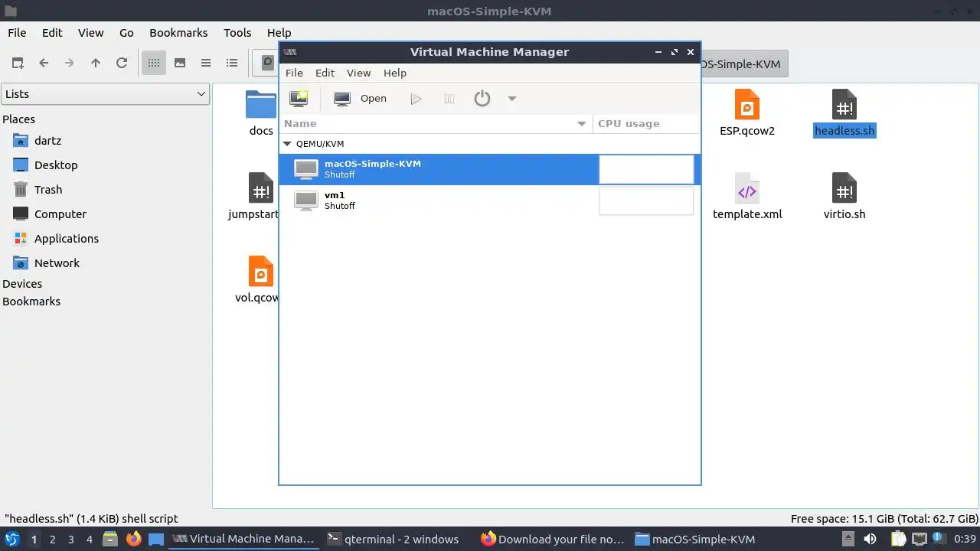Switch to qterminal taskbar entry
Screen dimensions: 980x551
(393, 539)
